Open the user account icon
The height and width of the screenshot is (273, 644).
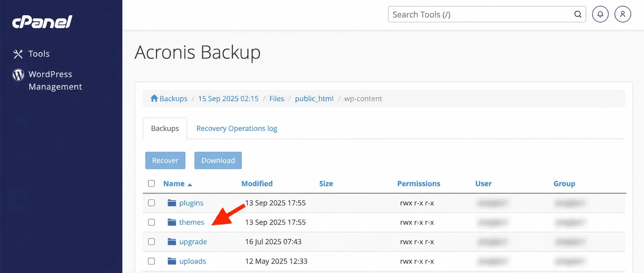(x=623, y=14)
